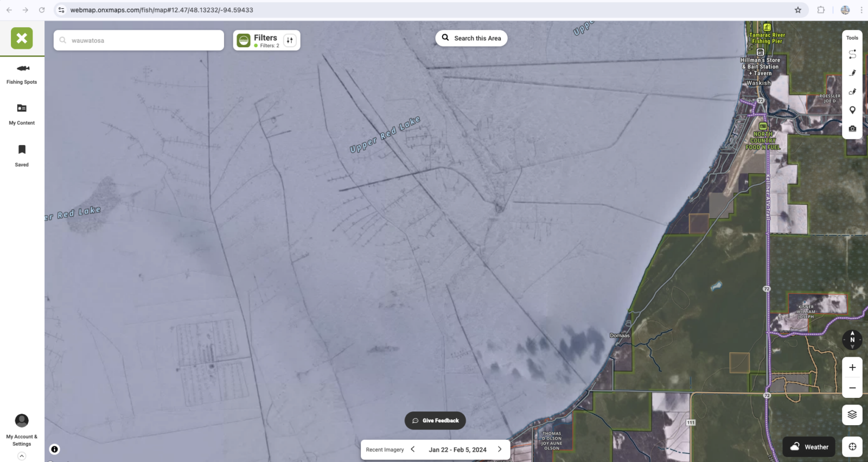The width and height of the screenshot is (868, 462).
Task: Zoom in on the map
Action: coord(852,368)
